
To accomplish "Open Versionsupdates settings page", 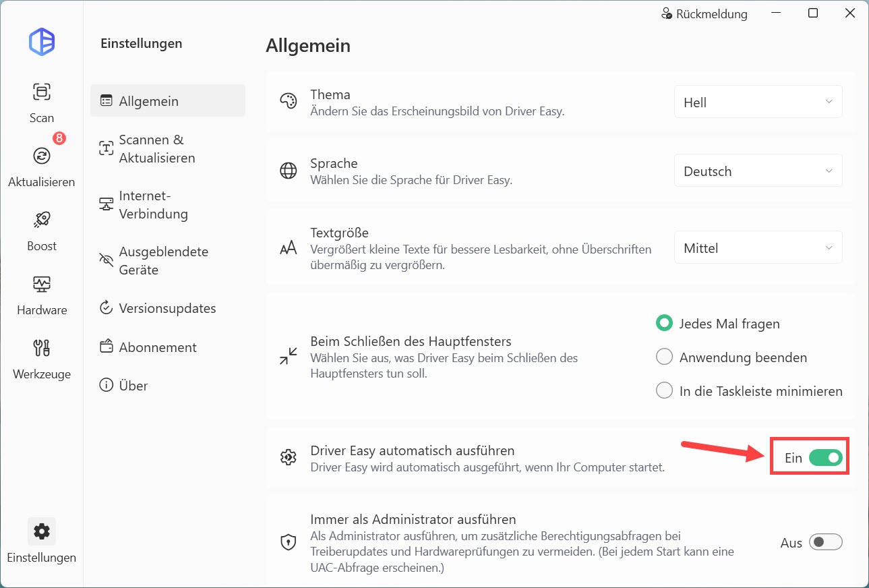I will pos(168,308).
